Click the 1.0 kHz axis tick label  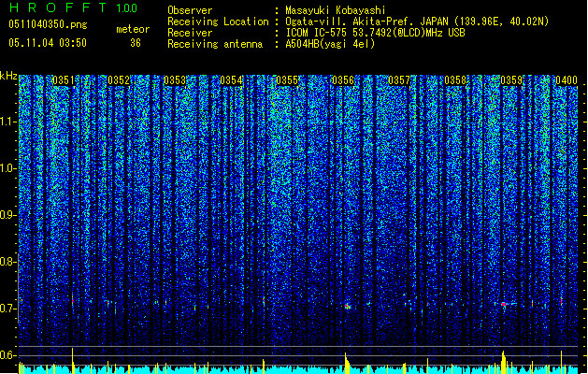click(x=8, y=168)
